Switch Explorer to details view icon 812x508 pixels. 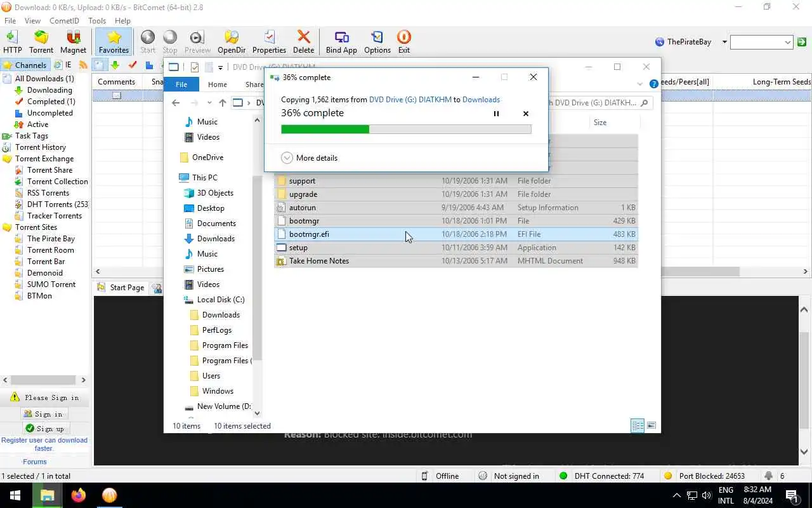(x=638, y=425)
